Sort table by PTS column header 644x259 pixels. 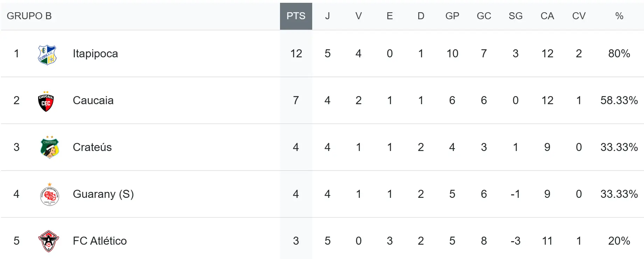click(x=296, y=16)
